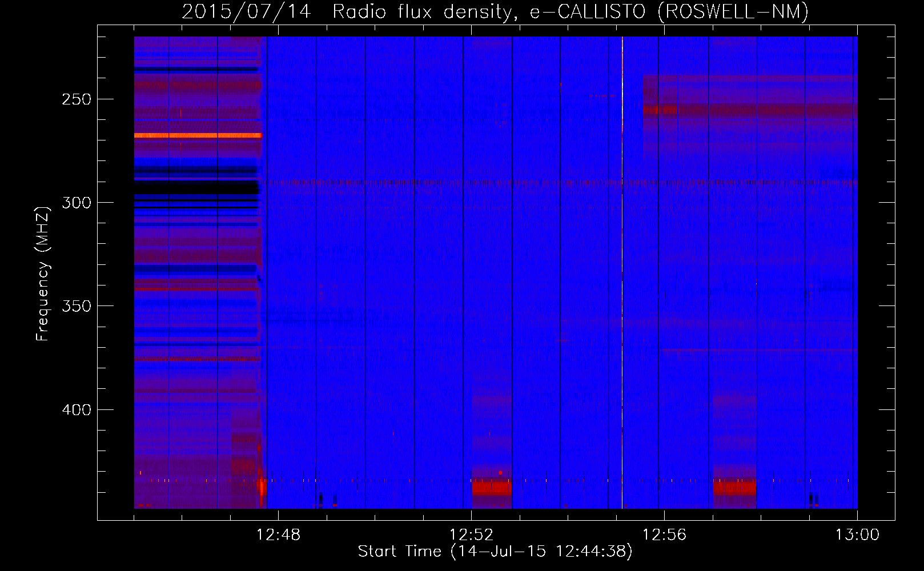Viewport: 924px width, 571px height.
Task: Click the red emission patch at 12:52 near 440 MHz
Action: 491,488
